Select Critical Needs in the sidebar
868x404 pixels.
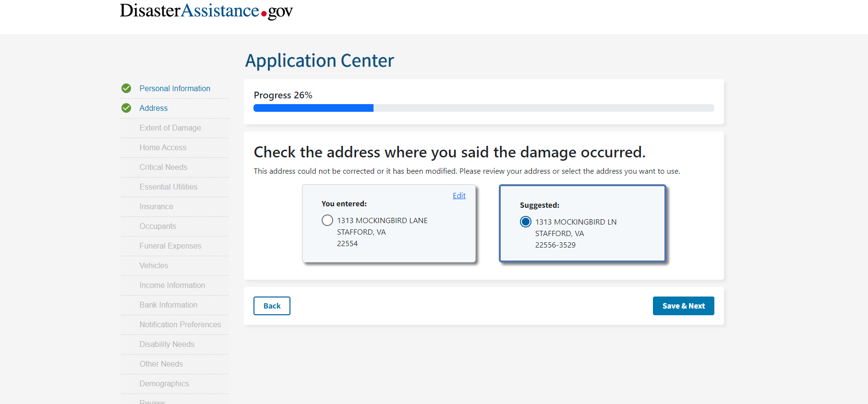coord(163,167)
